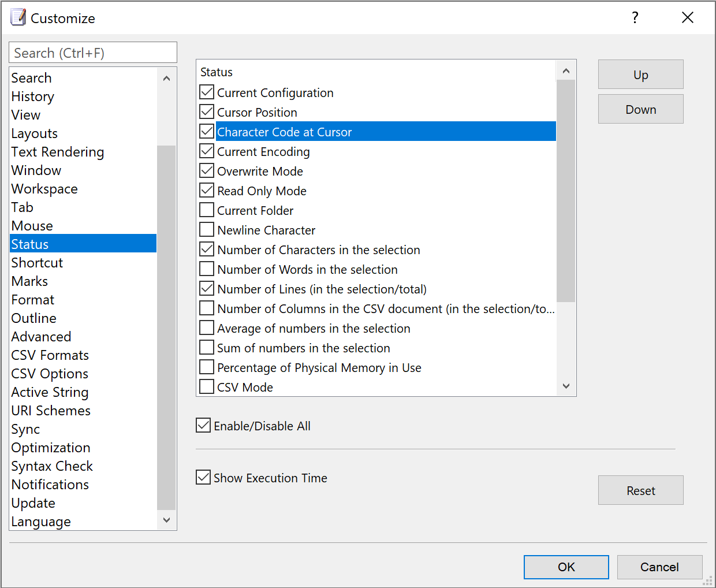This screenshot has width=716, height=588.
Task: Select Status in the category list
Action: click(83, 243)
